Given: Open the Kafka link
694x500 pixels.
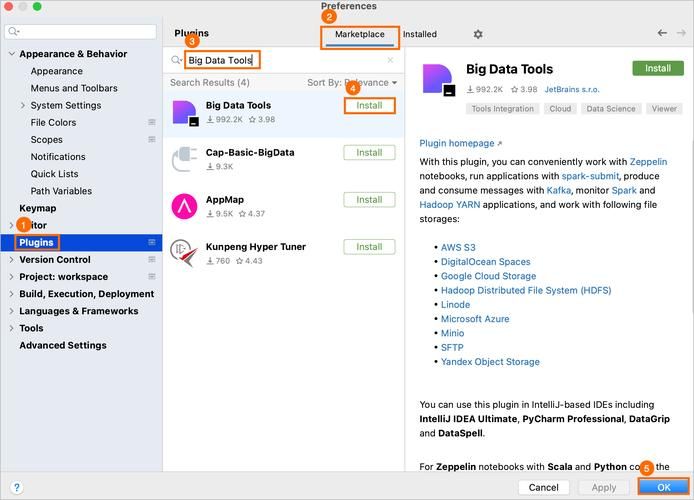Looking at the screenshot, I should tap(559, 190).
